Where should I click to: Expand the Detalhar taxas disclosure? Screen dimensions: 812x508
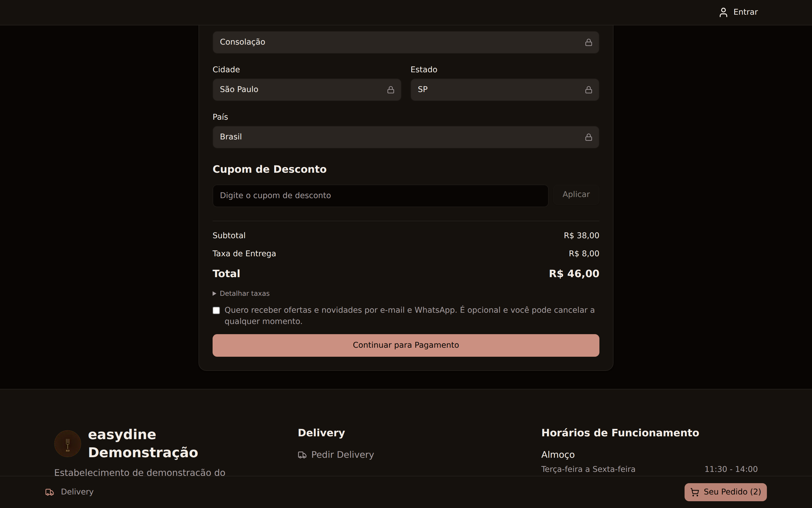241,293
